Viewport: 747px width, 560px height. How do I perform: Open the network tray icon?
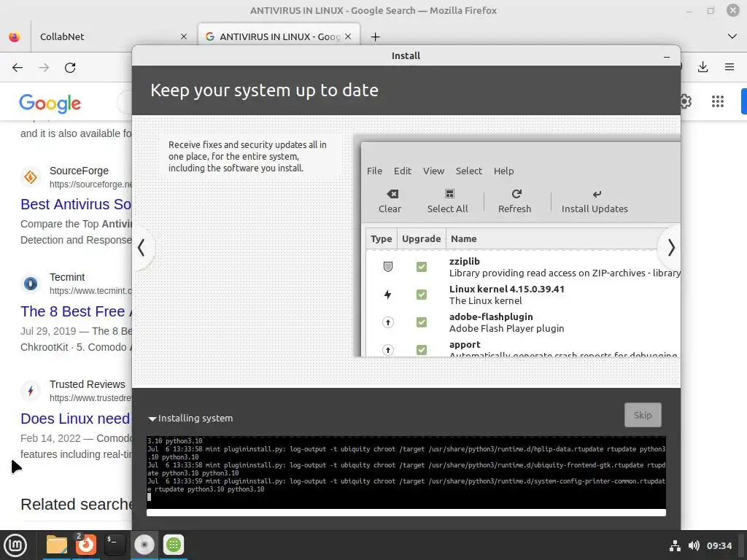tap(675, 545)
